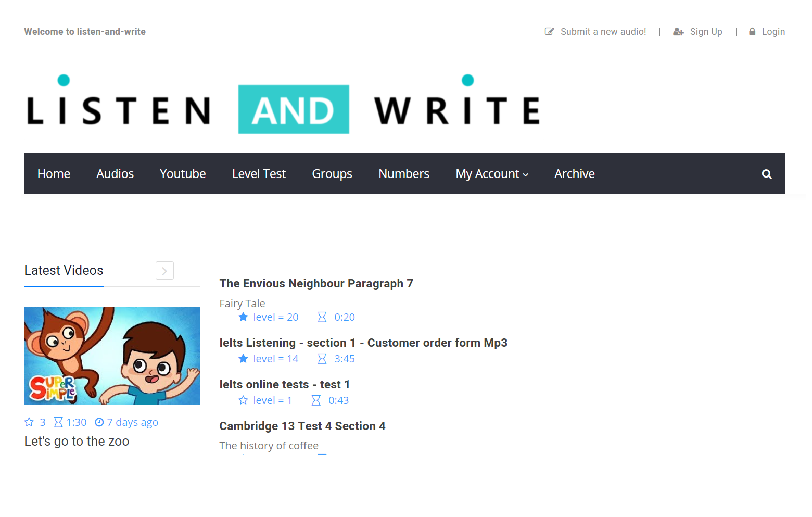Click the Login padlock icon

click(x=752, y=32)
